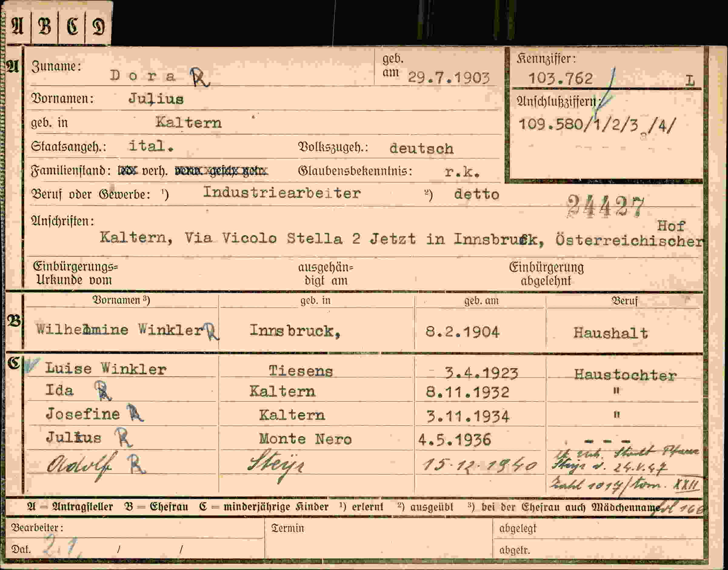
Task: Click the wife's name "Wilhelmine Winkler"
Action: (120, 330)
